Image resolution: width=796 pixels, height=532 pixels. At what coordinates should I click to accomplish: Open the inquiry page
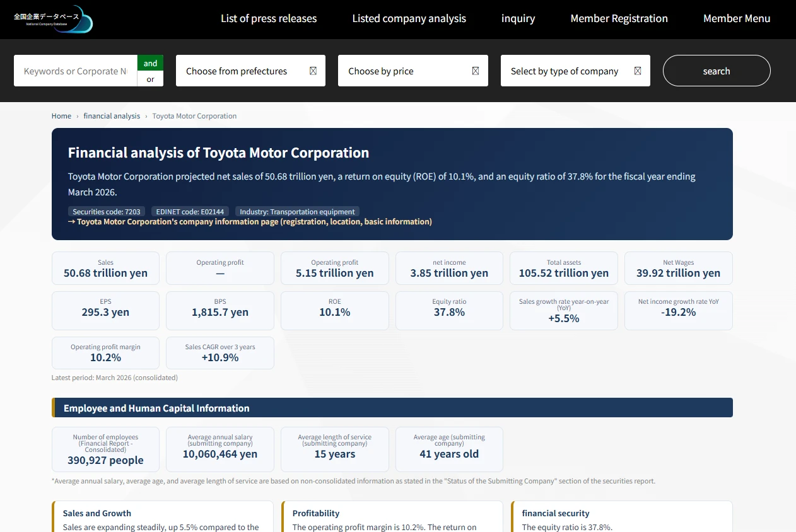[518, 18]
